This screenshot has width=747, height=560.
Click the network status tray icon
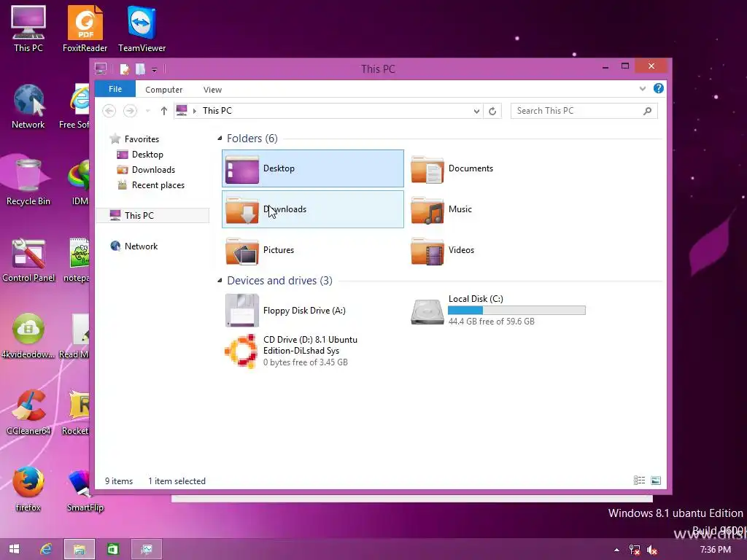pyautogui.click(x=634, y=550)
